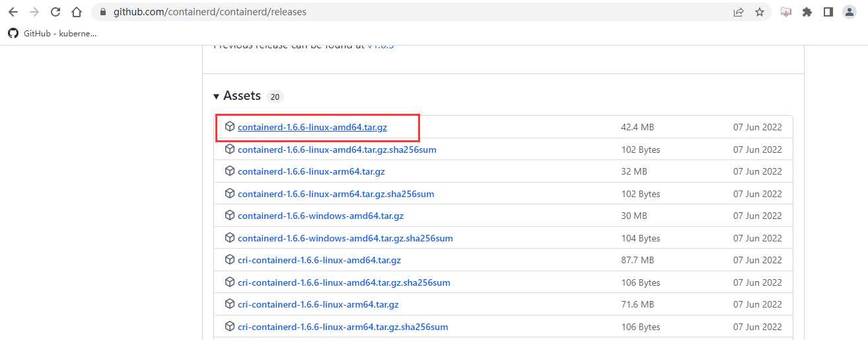
Task: Download cri-containerd-1.6.6-linux-amd64.tar.gz
Action: (x=319, y=260)
